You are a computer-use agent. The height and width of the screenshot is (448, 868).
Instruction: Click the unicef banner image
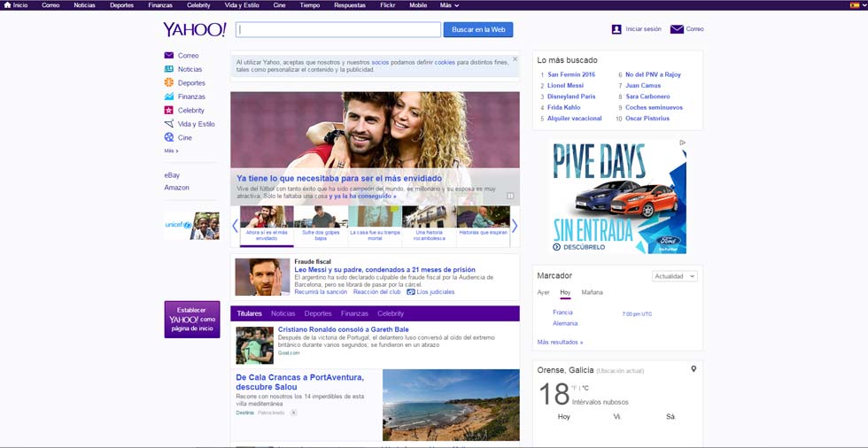(191, 226)
